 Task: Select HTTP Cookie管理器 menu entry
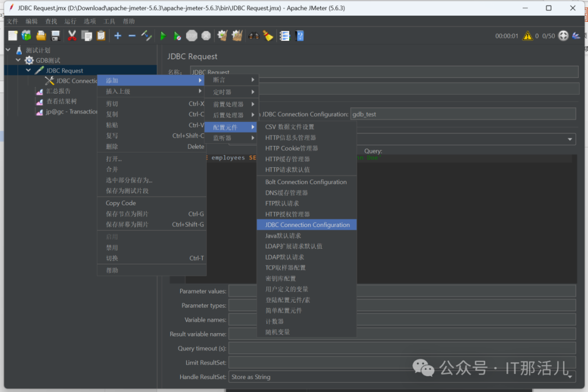pos(307,148)
